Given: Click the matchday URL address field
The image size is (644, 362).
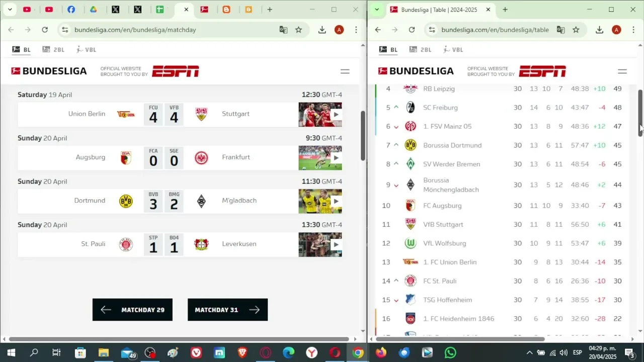Looking at the screenshot, I should [x=135, y=30].
